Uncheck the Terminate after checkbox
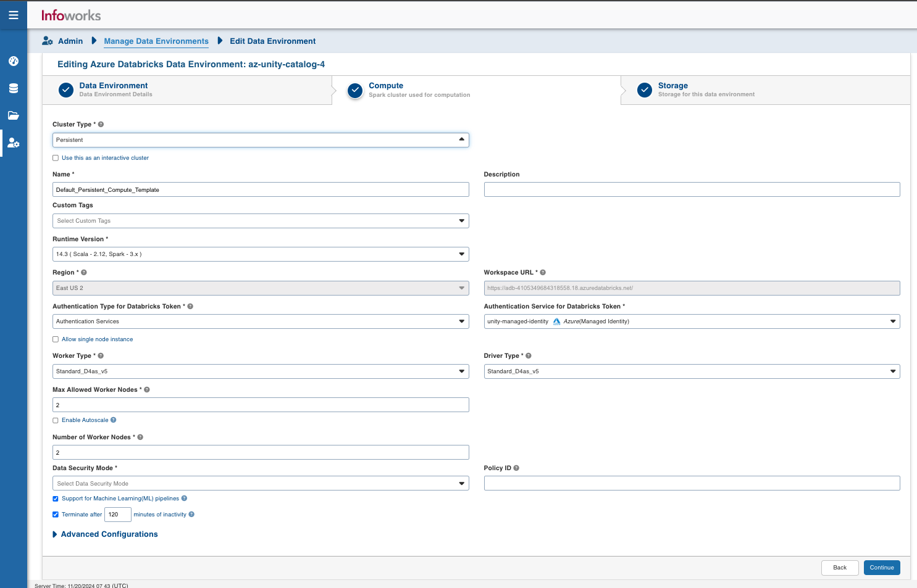Viewport: 917px width, 588px height. click(56, 515)
